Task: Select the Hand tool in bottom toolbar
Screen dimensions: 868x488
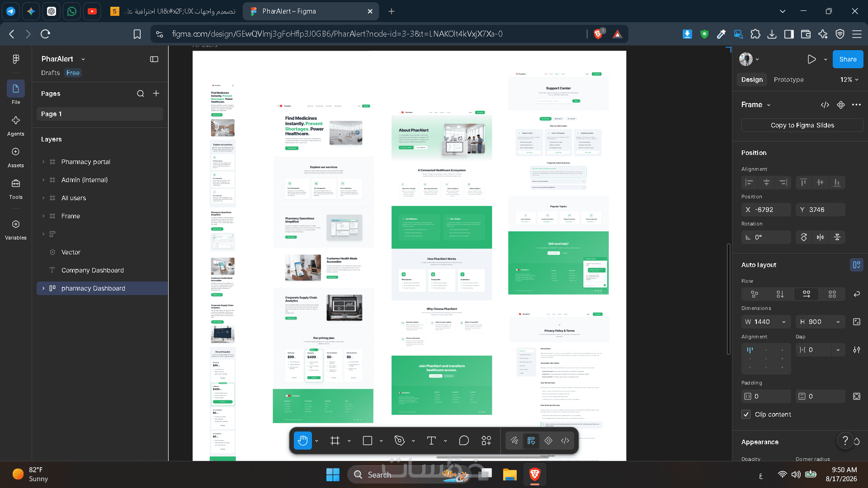Action: click(x=302, y=441)
